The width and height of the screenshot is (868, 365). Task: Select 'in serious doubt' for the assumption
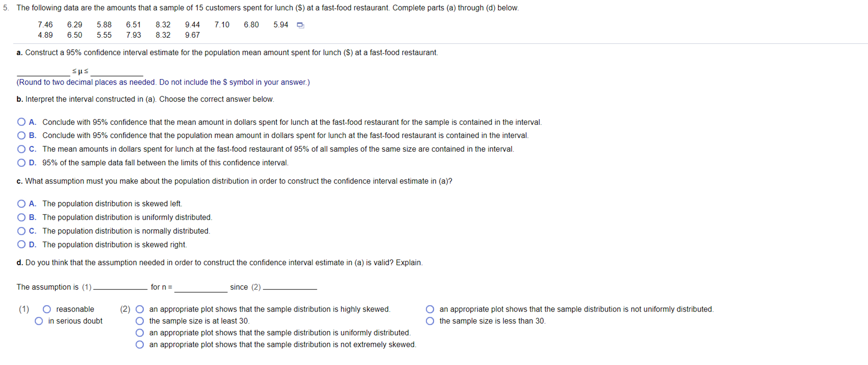pyautogui.click(x=39, y=321)
